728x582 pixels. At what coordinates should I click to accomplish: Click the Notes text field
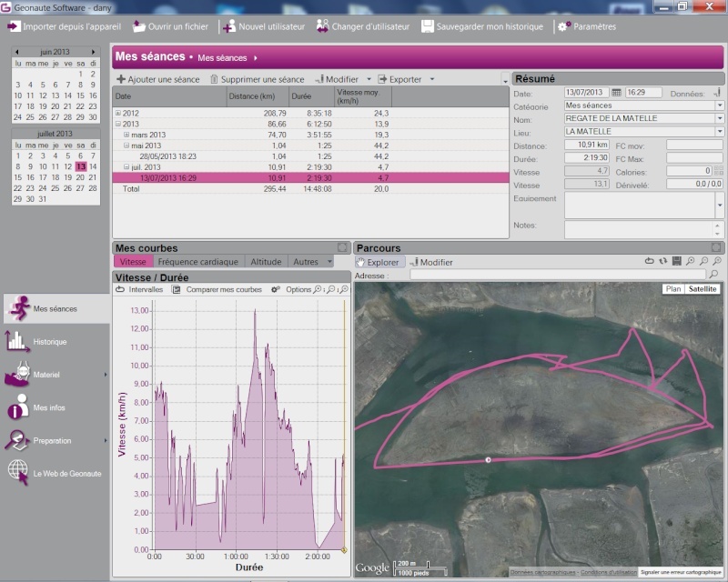coord(638,229)
